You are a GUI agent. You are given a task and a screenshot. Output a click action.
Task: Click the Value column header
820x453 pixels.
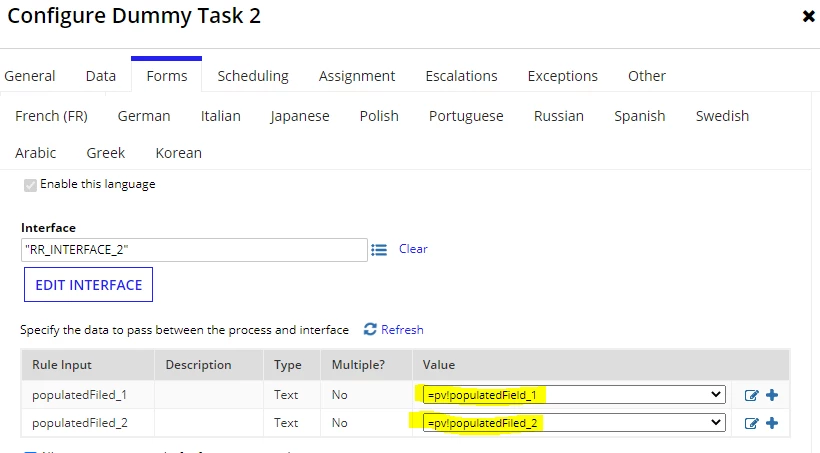coord(601,365)
